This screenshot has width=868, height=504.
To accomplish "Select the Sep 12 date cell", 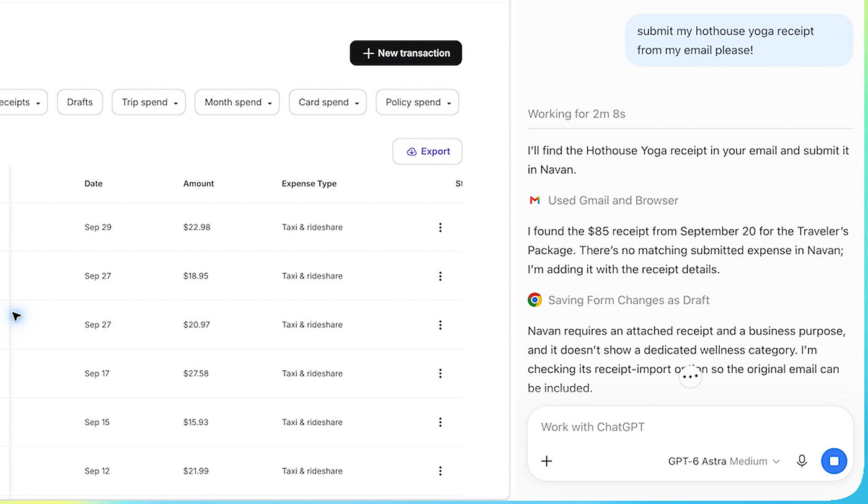I will pos(97,471).
